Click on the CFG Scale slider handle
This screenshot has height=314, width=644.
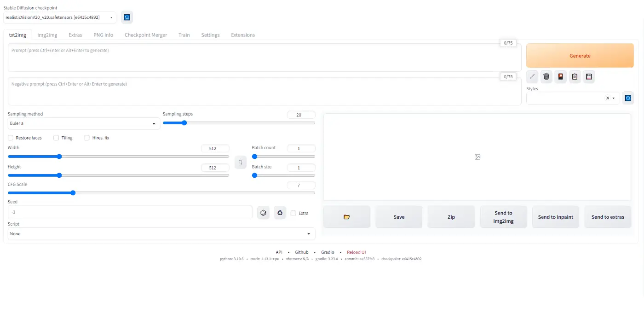coord(73,193)
